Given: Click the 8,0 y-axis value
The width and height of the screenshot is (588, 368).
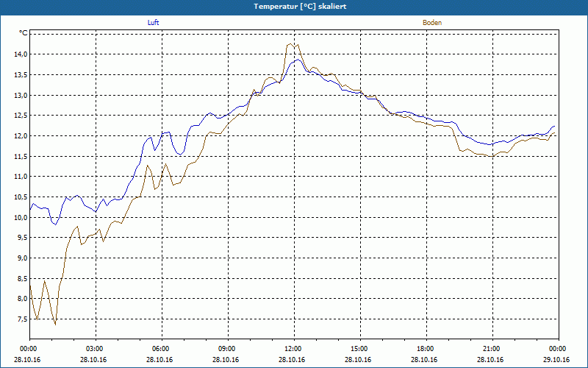Looking at the screenshot, I should pyautogui.click(x=23, y=299).
